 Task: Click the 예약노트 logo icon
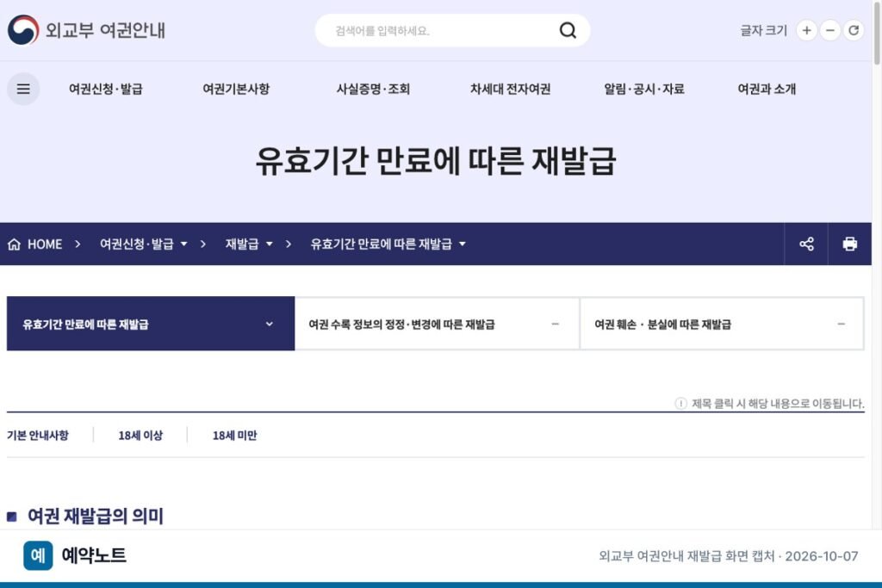click(38, 555)
